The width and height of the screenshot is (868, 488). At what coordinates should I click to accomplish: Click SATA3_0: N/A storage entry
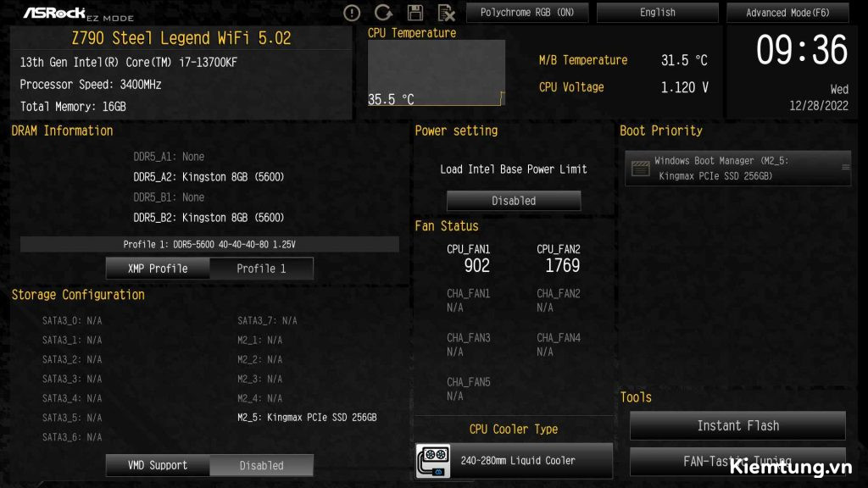click(72, 320)
